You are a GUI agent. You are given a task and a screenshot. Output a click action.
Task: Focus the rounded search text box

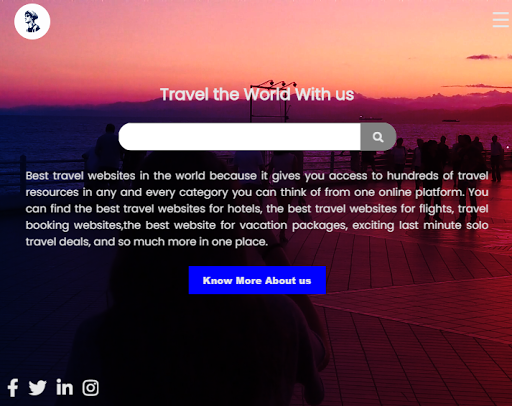point(239,137)
